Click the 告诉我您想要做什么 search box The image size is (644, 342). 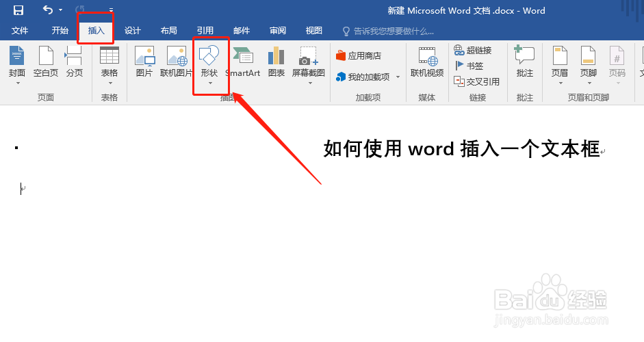coord(388,31)
